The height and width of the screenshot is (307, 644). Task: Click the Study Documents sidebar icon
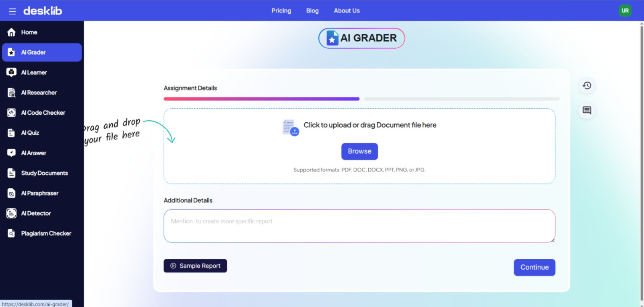coord(11,173)
